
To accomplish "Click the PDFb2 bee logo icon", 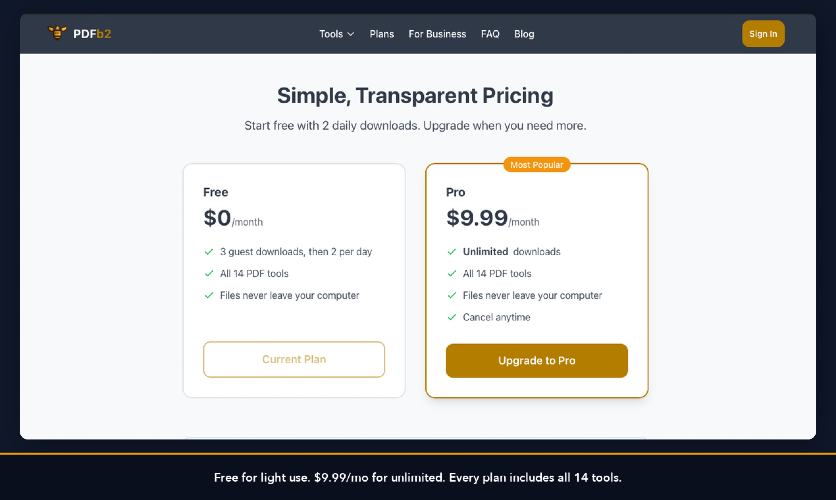I will (x=58, y=33).
